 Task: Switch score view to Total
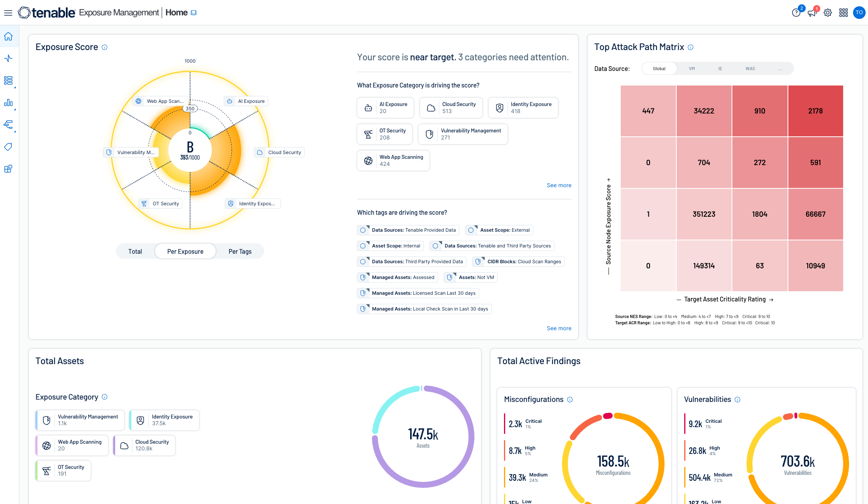135,251
